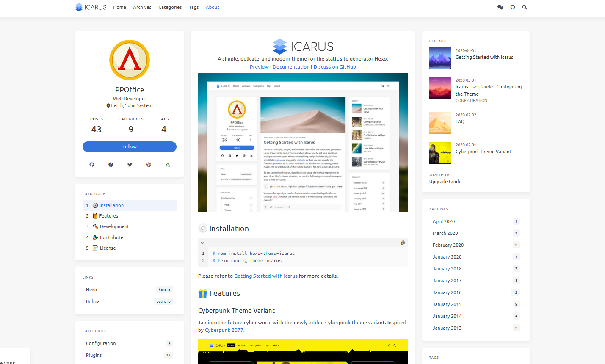Jump to Features in the catalogue
This screenshot has width=605, height=364.
point(108,216)
